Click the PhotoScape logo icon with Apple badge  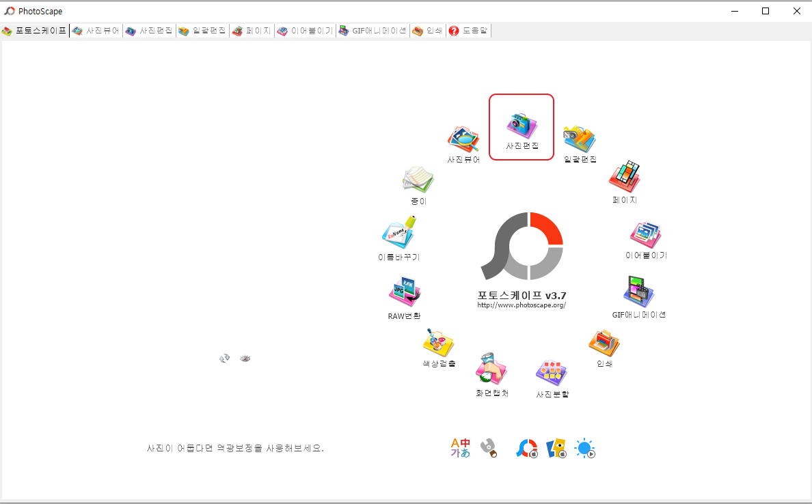pyautogui.click(x=527, y=448)
